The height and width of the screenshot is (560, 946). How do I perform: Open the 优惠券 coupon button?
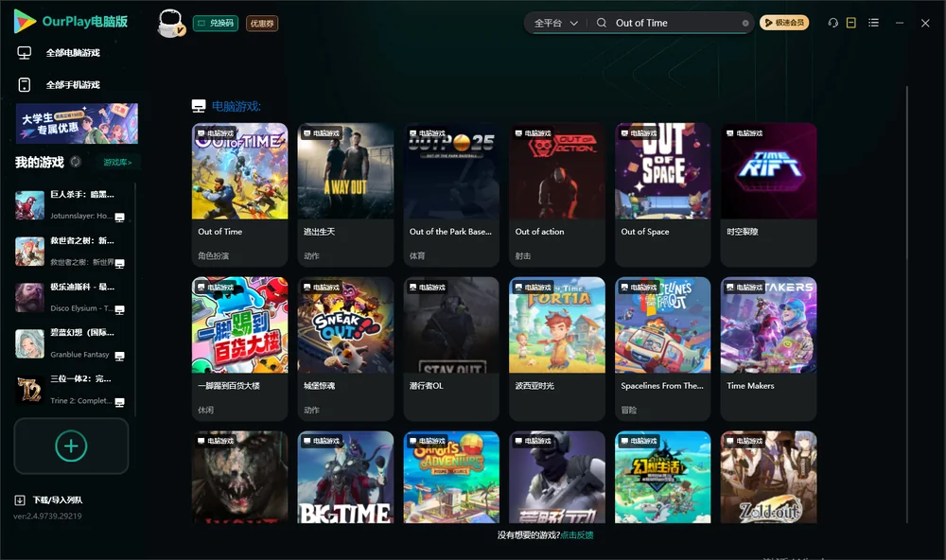pos(262,23)
